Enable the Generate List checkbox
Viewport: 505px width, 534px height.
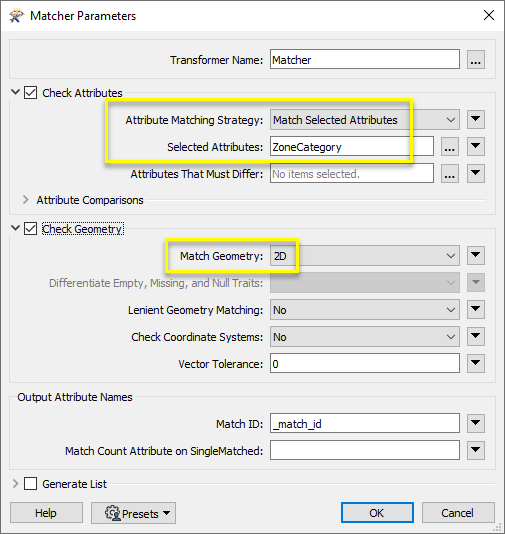[30, 484]
